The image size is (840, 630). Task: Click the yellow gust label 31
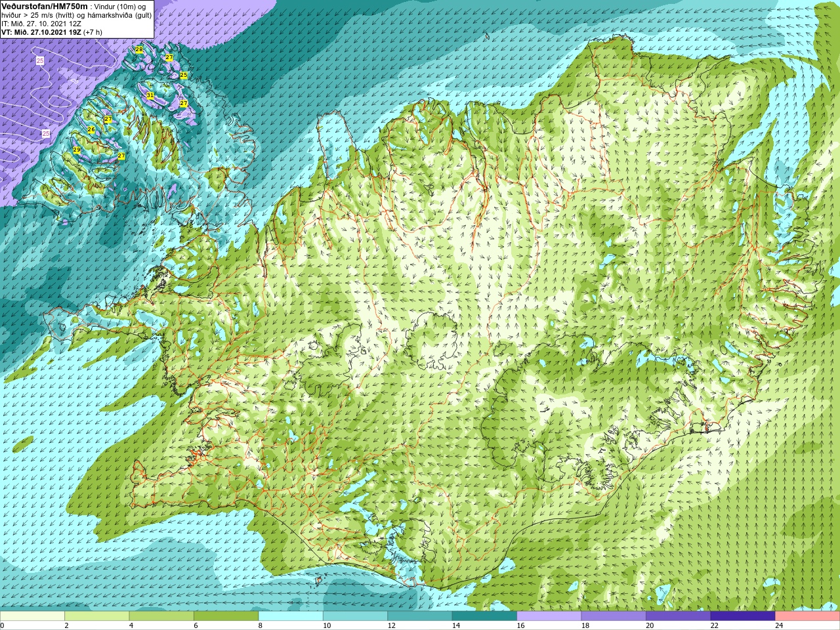click(150, 96)
